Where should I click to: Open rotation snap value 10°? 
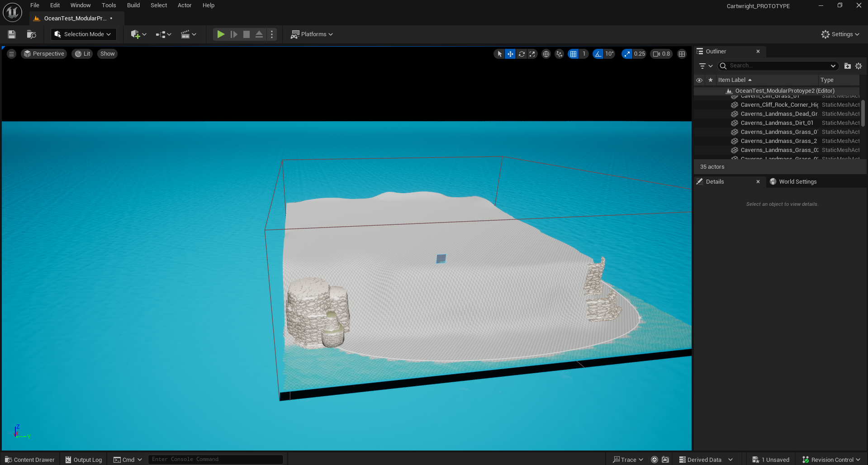609,54
